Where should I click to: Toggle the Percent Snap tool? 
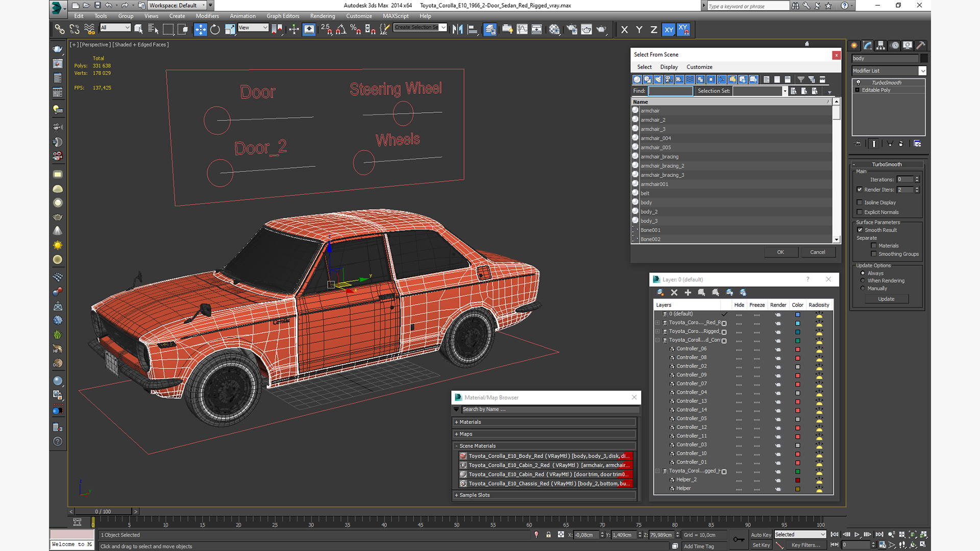(356, 29)
